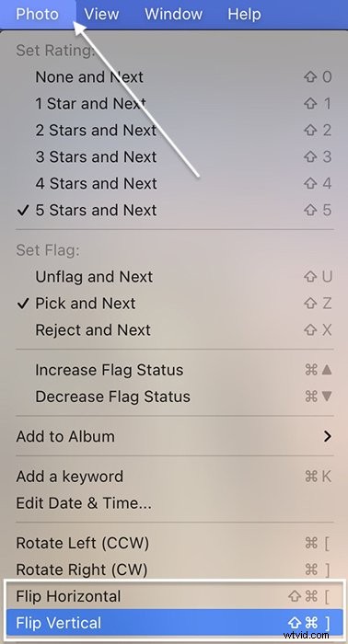Viewport: 348px width, 644px height.
Task: Toggle the checked Pick and Next flag
Action: 174,304
